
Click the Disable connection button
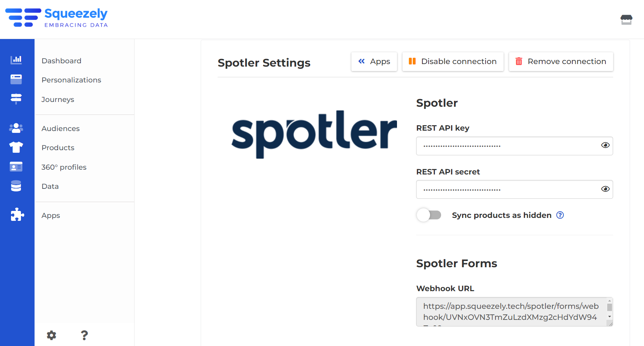click(453, 61)
